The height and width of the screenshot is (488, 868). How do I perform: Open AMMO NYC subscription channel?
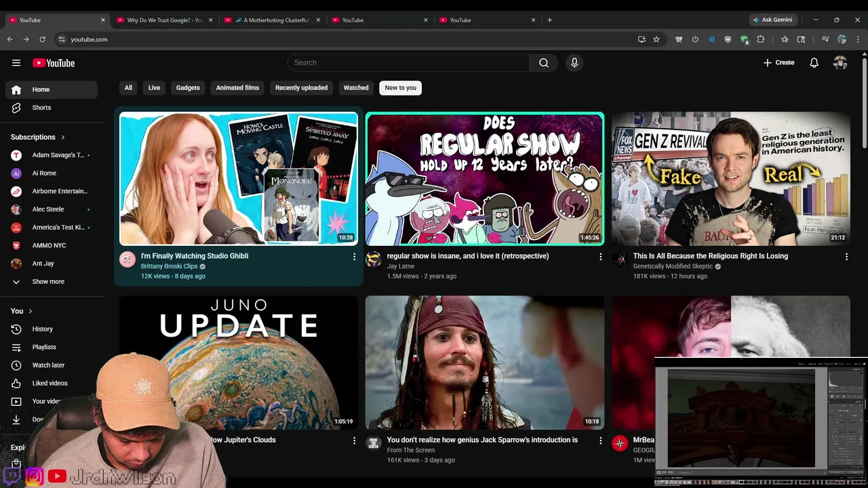click(x=52, y=245)
